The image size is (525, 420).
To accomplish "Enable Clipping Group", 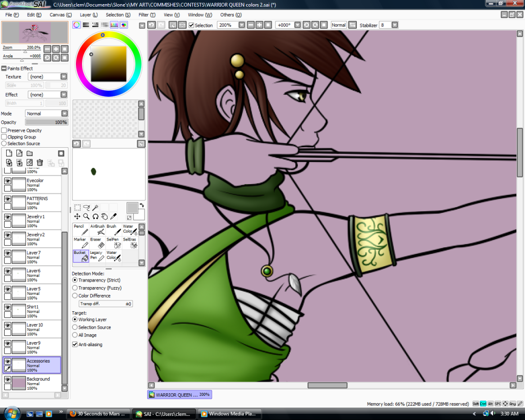I will pyautogui.click(x=4, y=137).
